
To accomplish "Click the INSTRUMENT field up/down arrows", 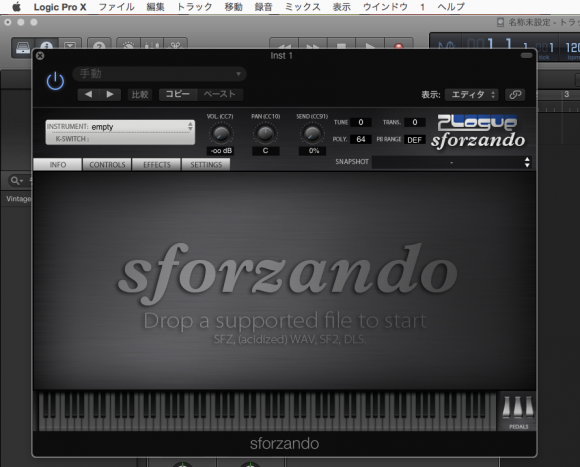I will pyautogui.click(x=190, y=126).
